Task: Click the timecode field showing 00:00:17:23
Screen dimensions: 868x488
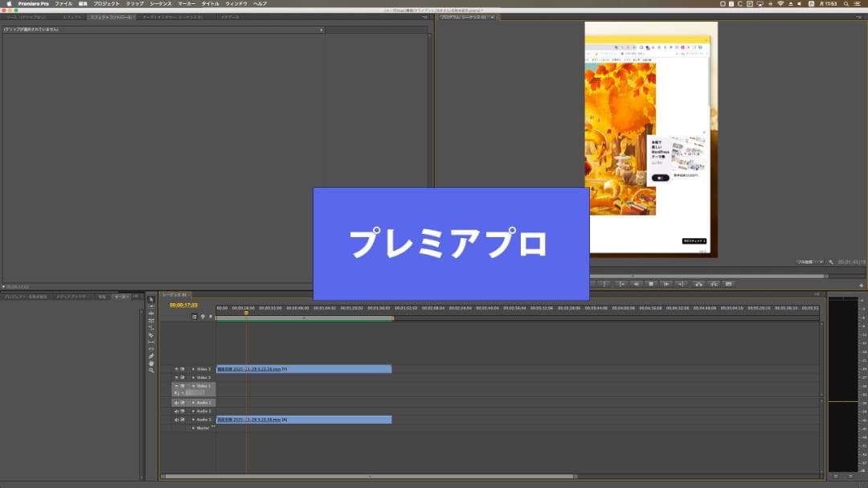Action: point(183,303)
